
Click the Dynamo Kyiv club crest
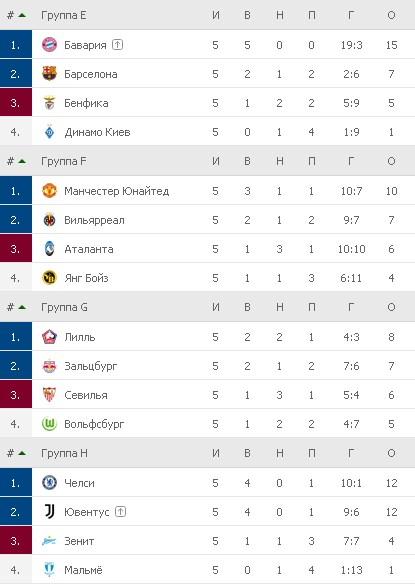tap(49, 132)
